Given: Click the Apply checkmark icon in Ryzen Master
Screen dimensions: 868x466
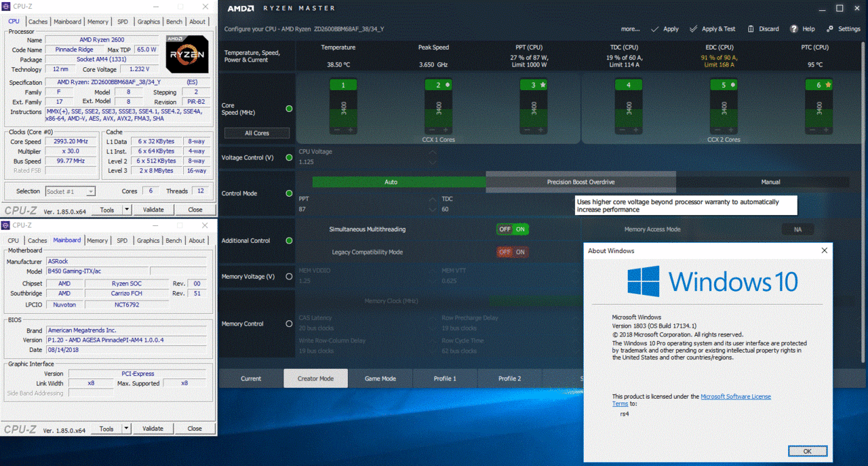Looking at the screenshot, I should [654, 29].
